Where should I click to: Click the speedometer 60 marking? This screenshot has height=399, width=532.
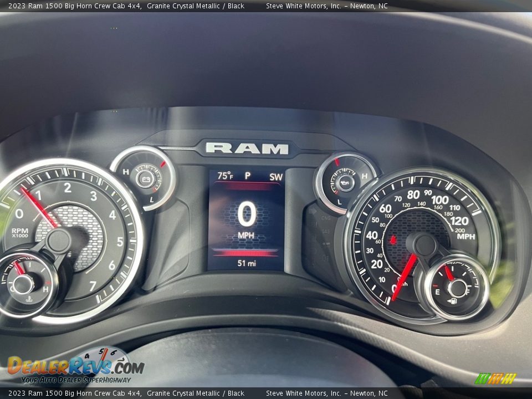(385, 208)
